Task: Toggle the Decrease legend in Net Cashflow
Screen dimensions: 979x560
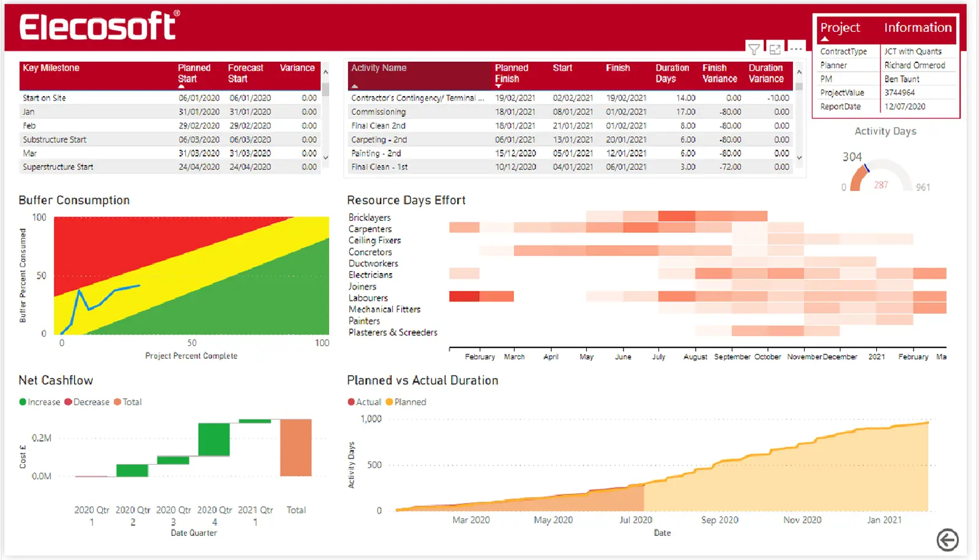Action: click(87, 402)
